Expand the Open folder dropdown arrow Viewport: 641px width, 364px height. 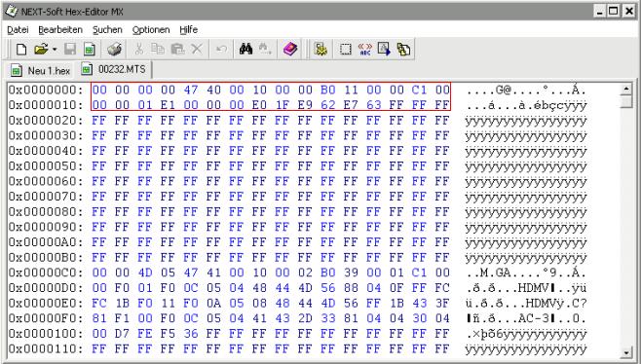click(x=55, y=50)
